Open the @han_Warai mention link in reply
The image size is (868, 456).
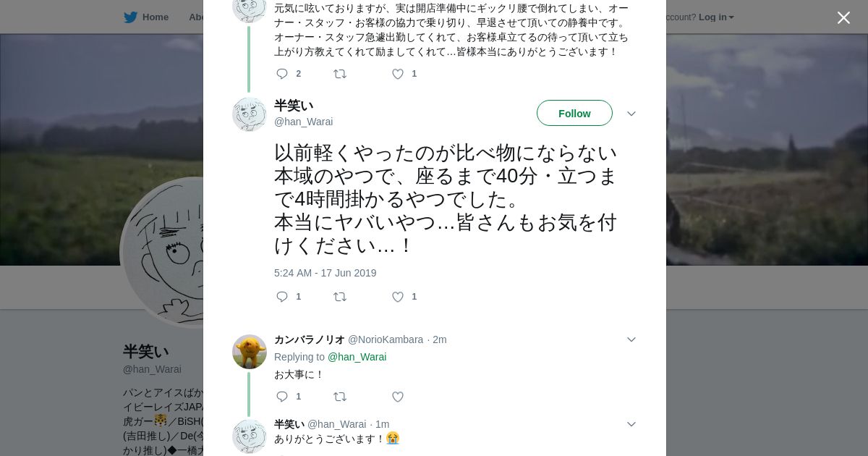(x=357, y=357)
